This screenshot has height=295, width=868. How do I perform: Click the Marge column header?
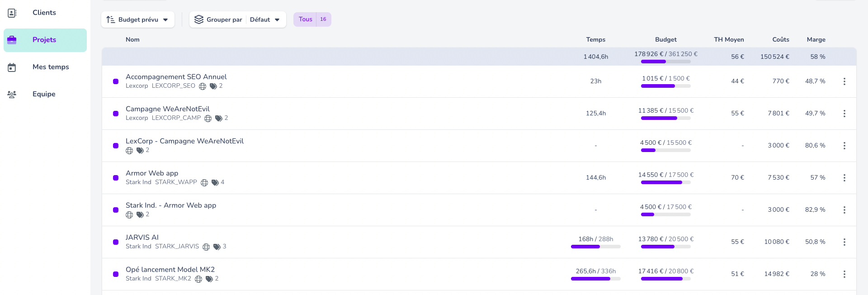pos(816,40)
